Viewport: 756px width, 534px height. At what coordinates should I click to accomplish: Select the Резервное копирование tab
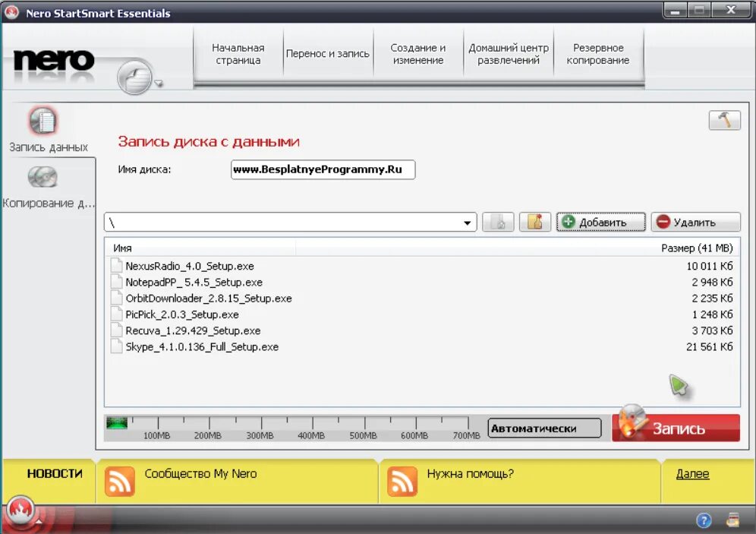coord(598,54)
